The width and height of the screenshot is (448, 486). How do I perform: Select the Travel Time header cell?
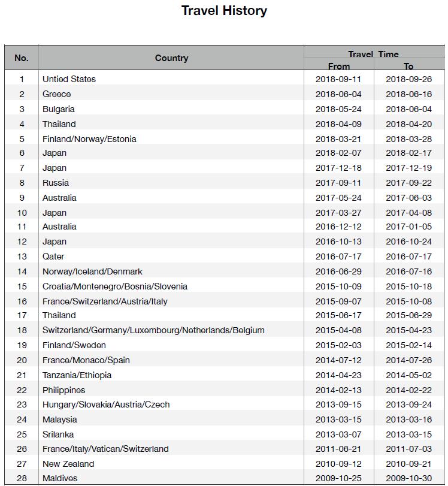[373, 53]
